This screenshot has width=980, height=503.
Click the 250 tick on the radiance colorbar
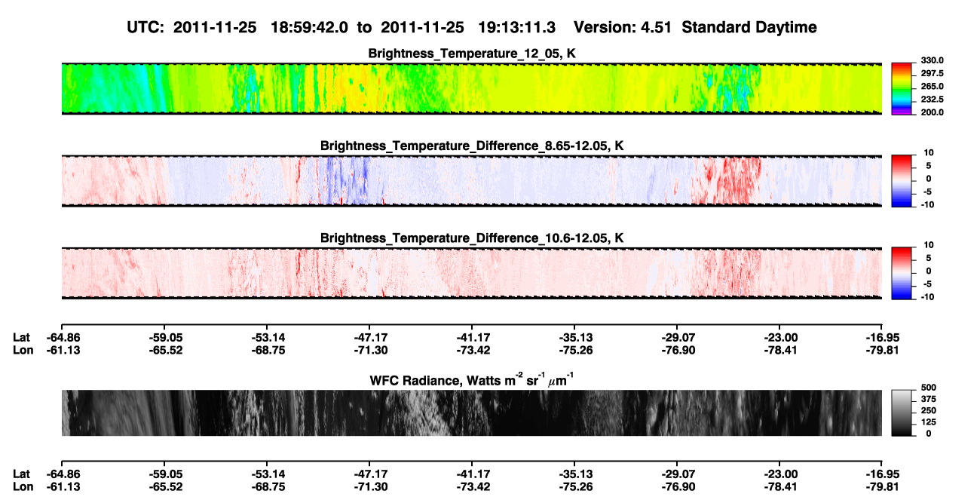pos(928,412)
